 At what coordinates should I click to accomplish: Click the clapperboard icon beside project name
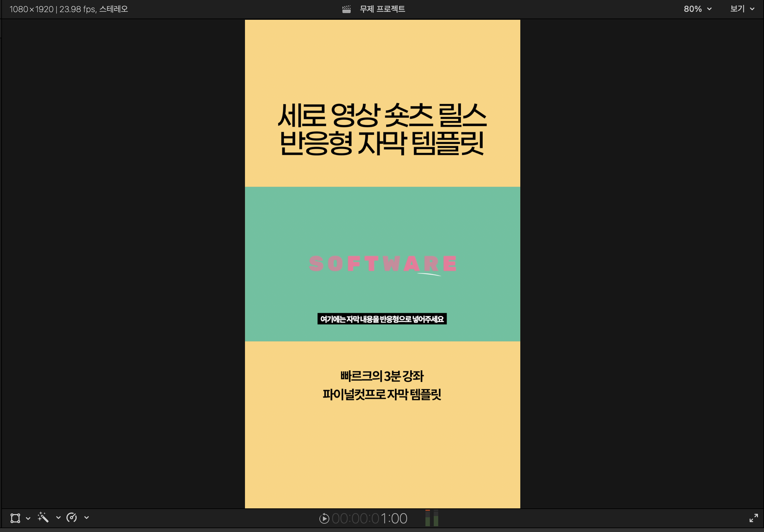(x=347, y=9)
